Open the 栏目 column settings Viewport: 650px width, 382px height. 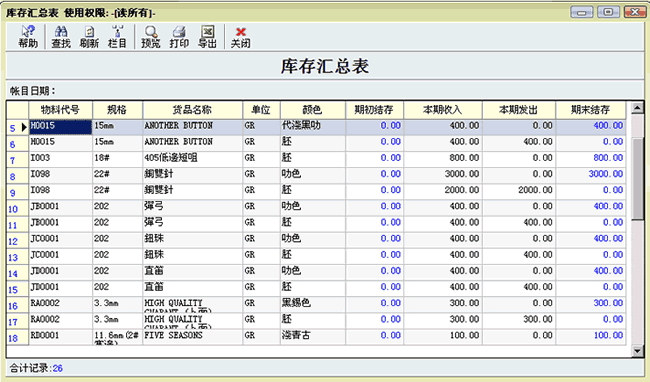coord(117,36)
